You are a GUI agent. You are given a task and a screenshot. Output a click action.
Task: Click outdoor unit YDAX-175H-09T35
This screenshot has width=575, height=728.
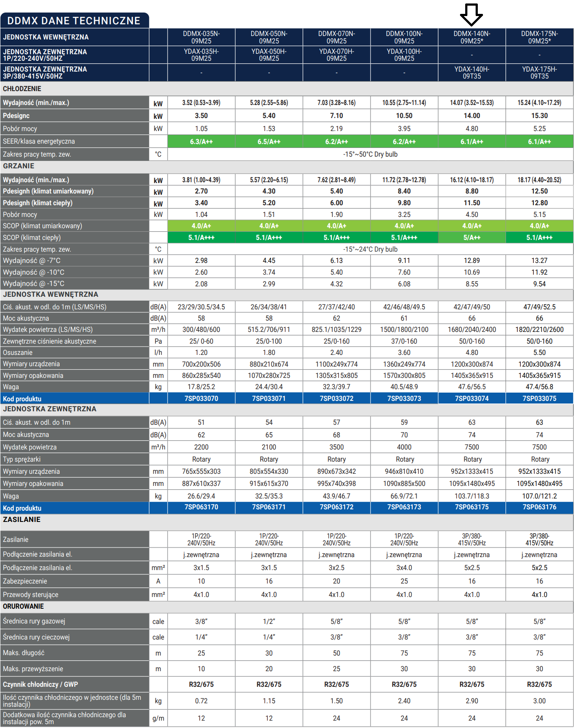point(539,72)
